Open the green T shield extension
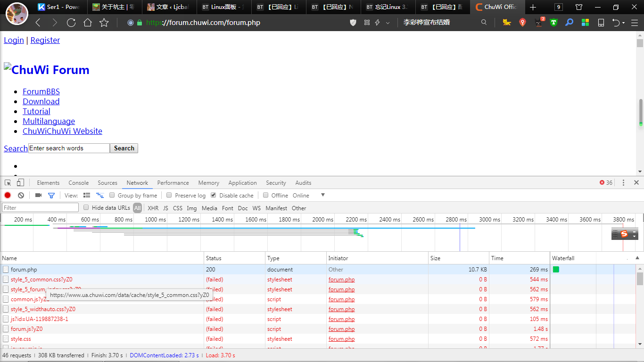 tap(553, 22)
